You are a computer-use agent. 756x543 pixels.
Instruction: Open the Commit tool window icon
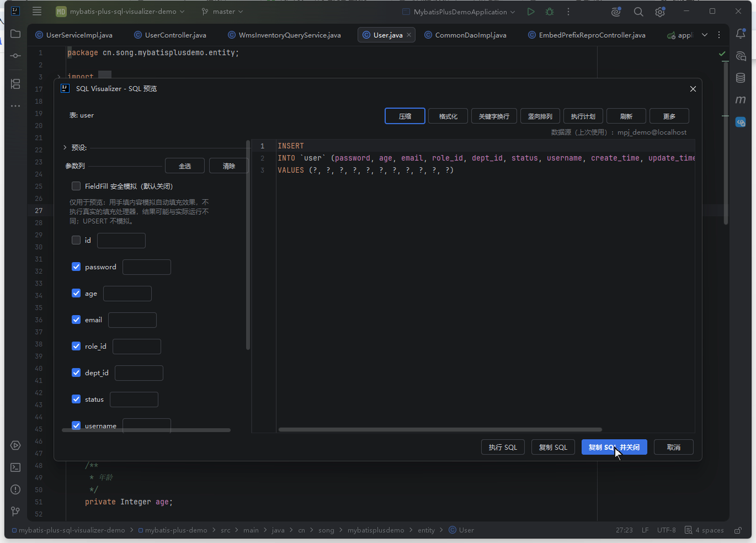(15, 55)
